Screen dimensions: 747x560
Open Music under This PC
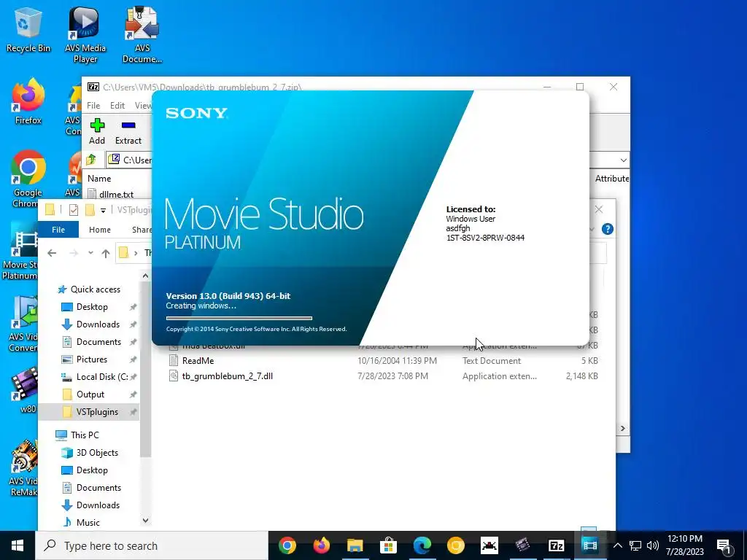pyautogui.click(x=88, y=522)
